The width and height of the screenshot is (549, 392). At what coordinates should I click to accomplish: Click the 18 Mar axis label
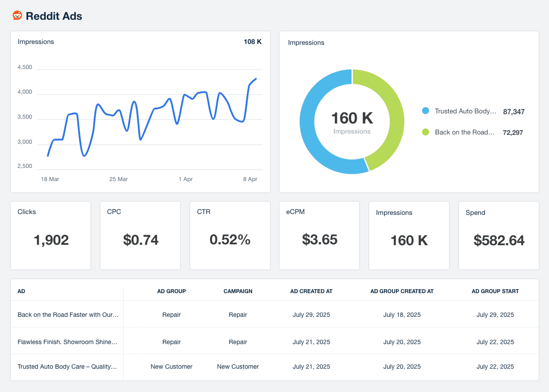(50, 179)
